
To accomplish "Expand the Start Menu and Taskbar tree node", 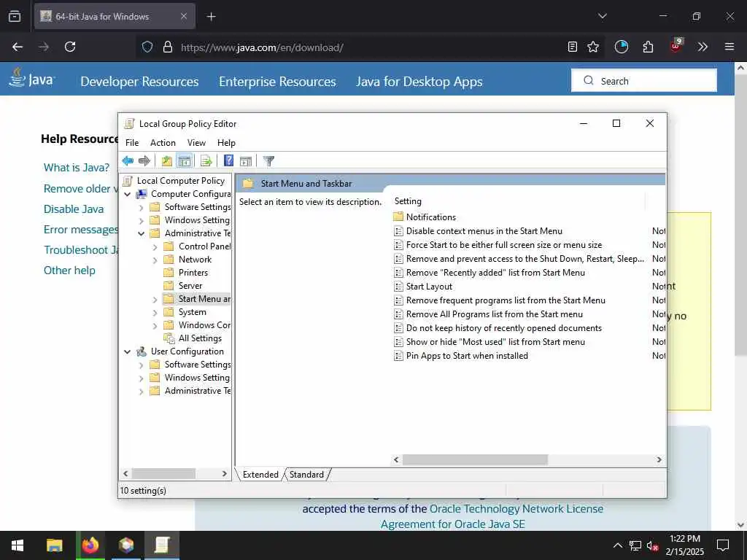I will (x=155, y=300).
